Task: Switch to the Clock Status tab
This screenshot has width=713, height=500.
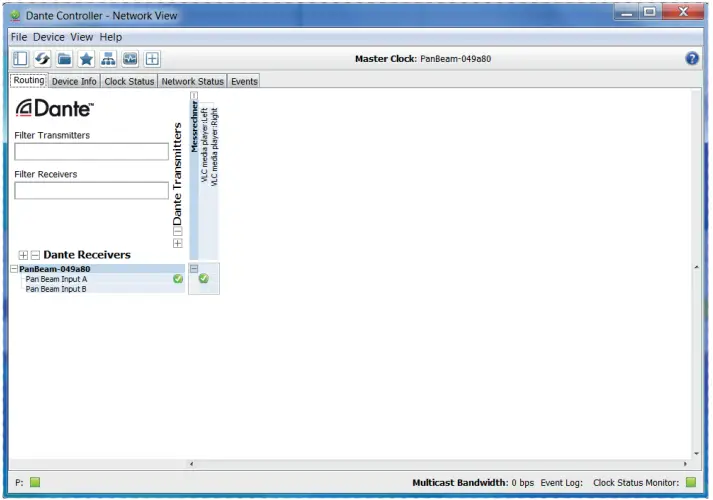Action: [x=129, y=81]
